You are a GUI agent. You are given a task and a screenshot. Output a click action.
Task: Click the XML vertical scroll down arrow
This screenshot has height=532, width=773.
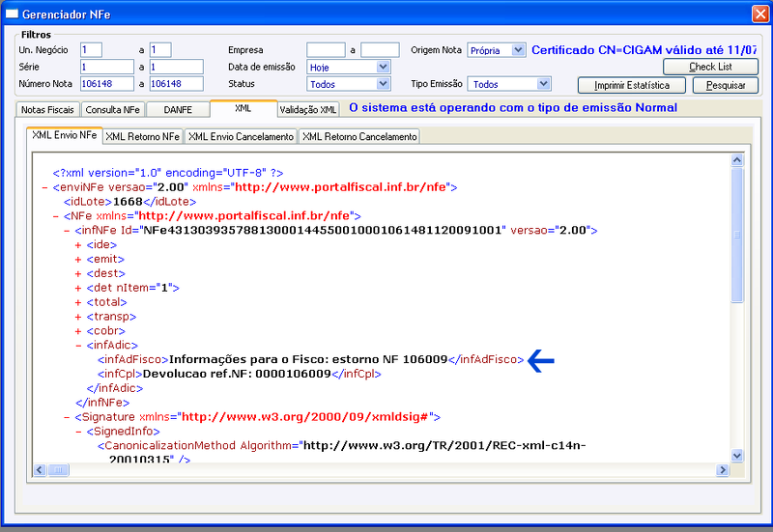coord(737,456)
